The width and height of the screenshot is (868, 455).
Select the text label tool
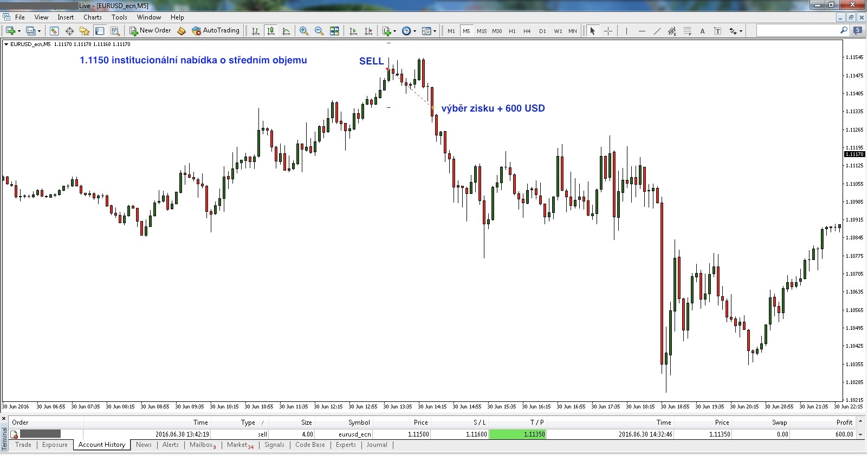click(717, 31)
